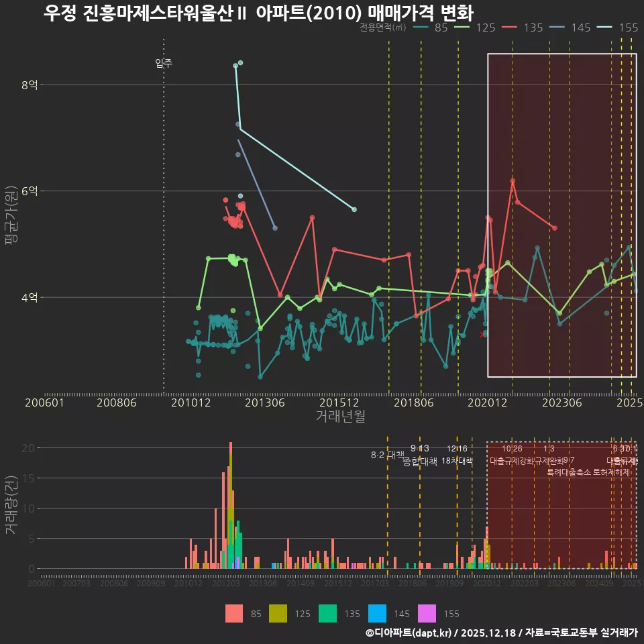The width and height of the screenshot is (644, 644).
Task: Click the 입주 marker label
Action: point(164,63)
